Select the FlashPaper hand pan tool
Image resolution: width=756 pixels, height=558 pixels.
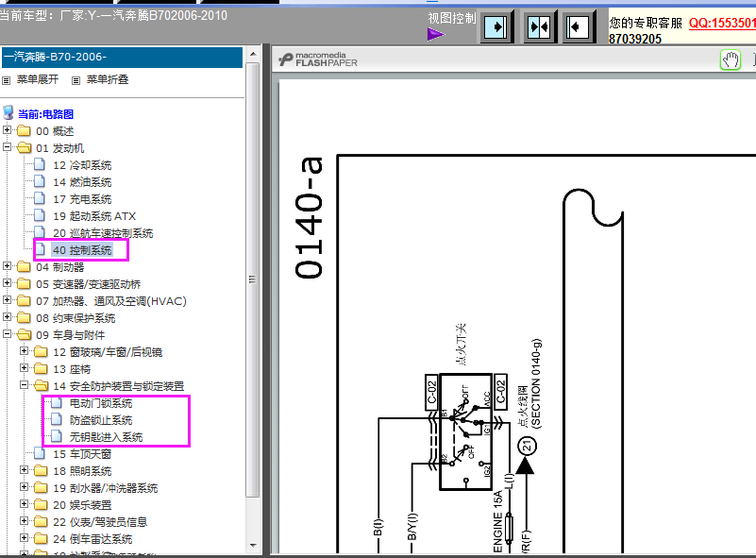tap(730, 60)
